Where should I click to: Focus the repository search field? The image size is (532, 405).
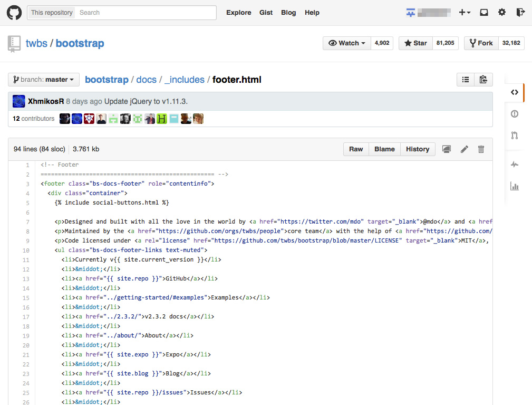pyautogui.click(x=146, y=13)
